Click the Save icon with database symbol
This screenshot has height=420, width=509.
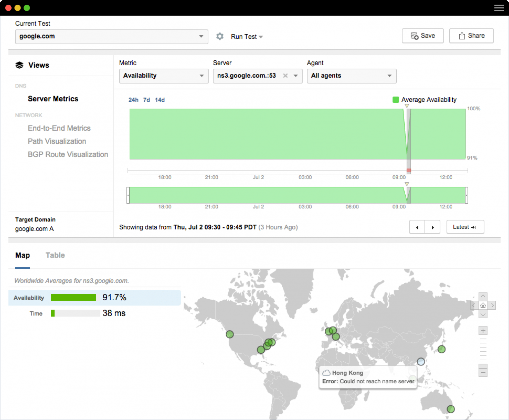click(x=415, y=36)
